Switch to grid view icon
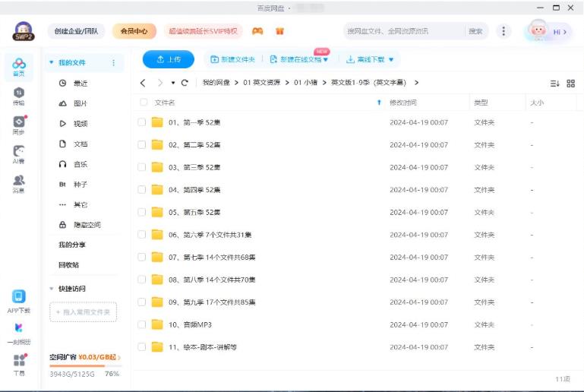This screenshot has width=584, height=392. (570, 84)
